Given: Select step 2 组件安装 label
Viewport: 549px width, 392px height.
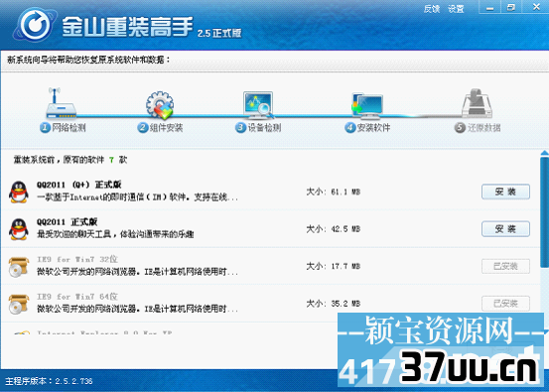Looking at the screenshot, I should click(x=161, y=128).
